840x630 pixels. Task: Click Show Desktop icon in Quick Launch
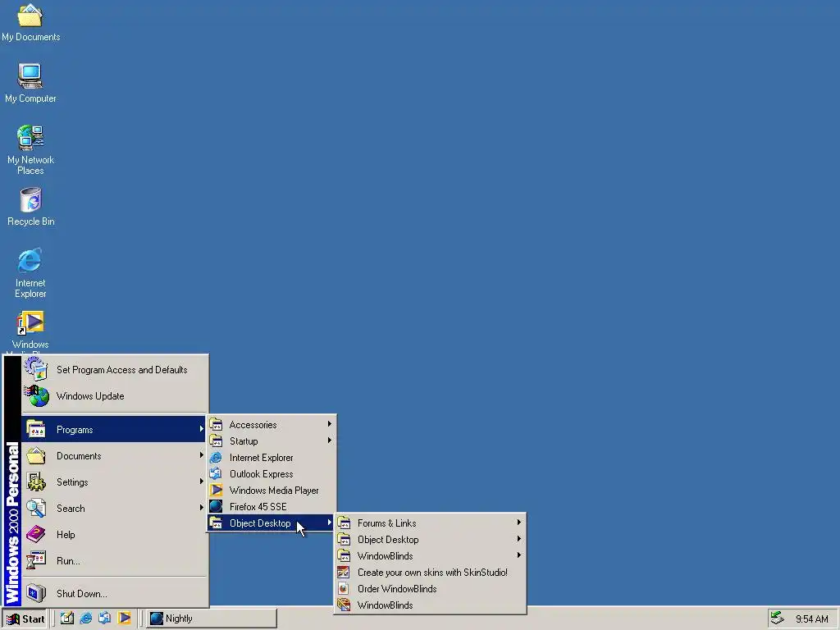[67, 619]
